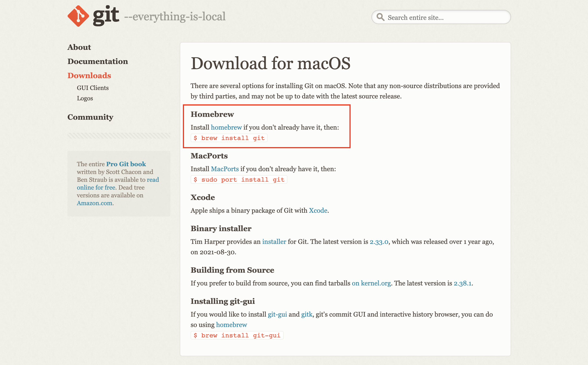Open Tim Harper's installer link
Screen dimensions: 588x365
tap(274, 242)
